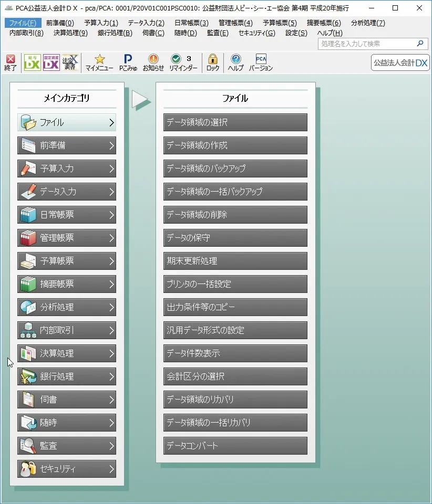432x504 pixels.
Task: Expand the 銀行処理 category
Action: point(67,376)
